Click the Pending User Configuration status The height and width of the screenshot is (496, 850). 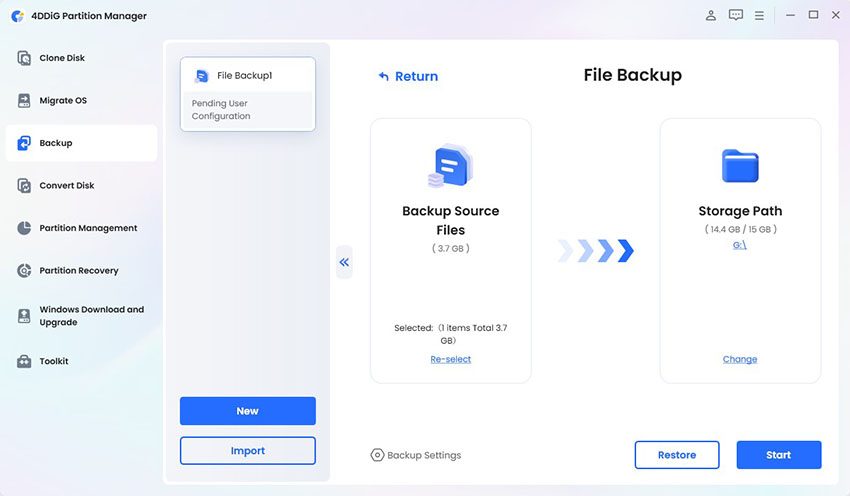221,109
